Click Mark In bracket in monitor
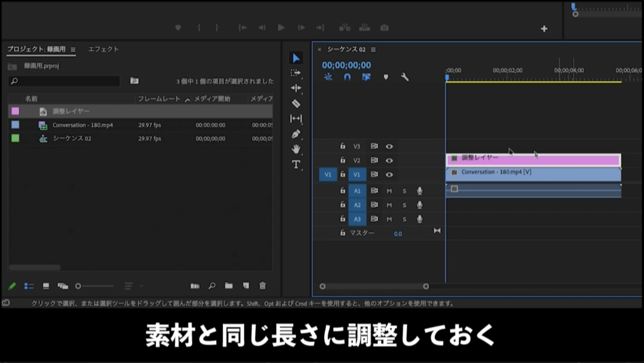 coord(199,28)
